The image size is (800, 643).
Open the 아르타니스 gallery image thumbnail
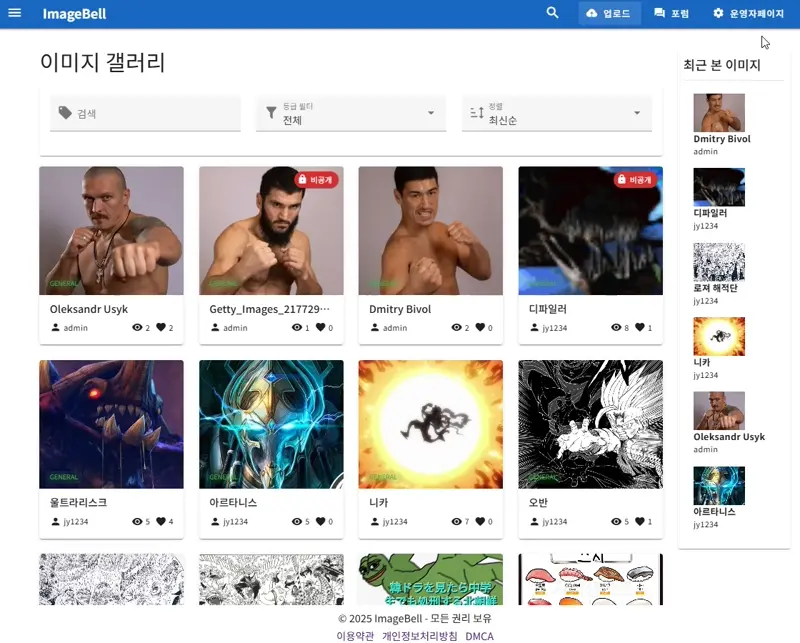[271, 424]
